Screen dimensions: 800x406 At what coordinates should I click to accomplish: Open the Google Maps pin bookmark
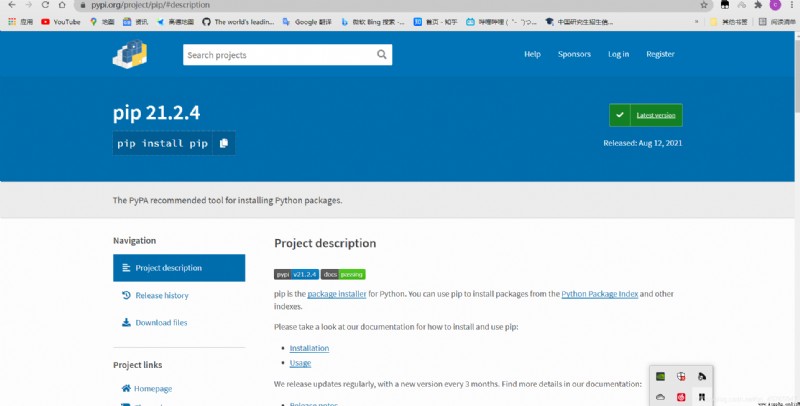[x=102, y=22]
